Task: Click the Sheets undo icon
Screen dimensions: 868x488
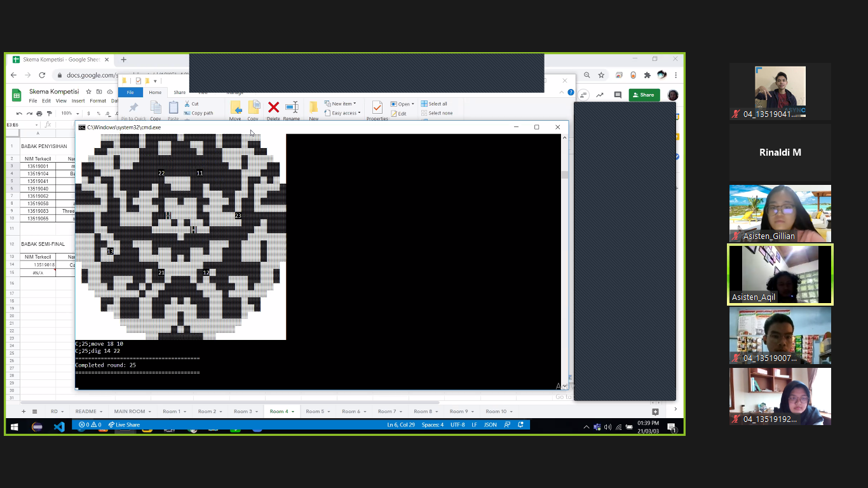Action: 19,113
